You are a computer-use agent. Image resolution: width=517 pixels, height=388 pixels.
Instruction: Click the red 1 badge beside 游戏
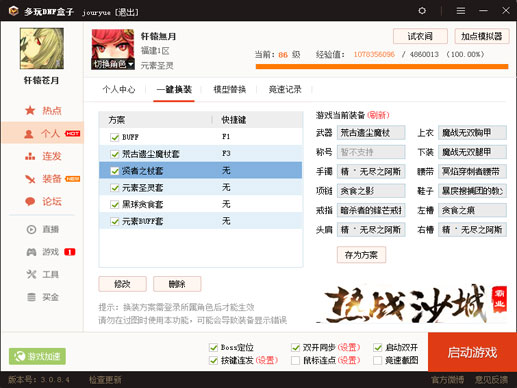[69, 252]
